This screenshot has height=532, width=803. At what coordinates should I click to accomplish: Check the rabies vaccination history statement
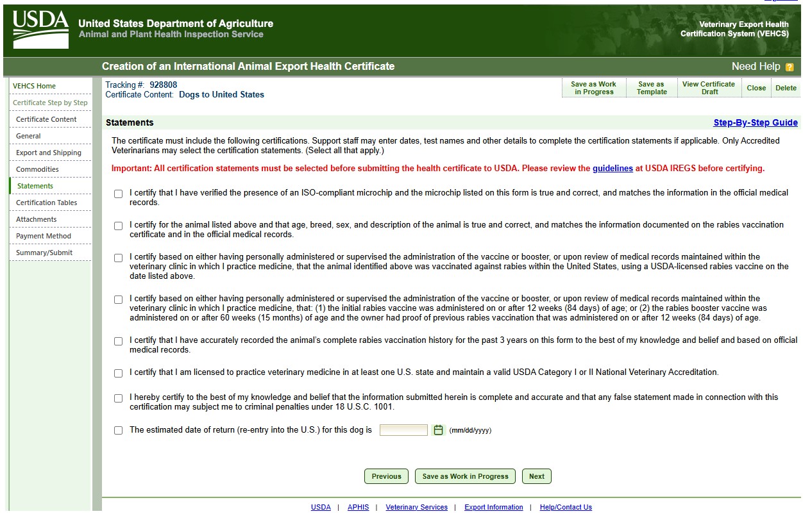[x=118, y=340]
